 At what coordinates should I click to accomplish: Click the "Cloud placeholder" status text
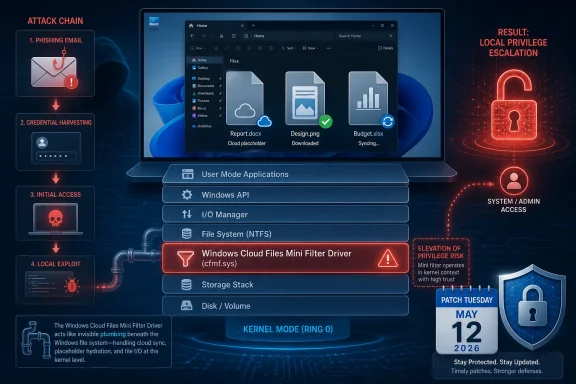pos(246,143)
